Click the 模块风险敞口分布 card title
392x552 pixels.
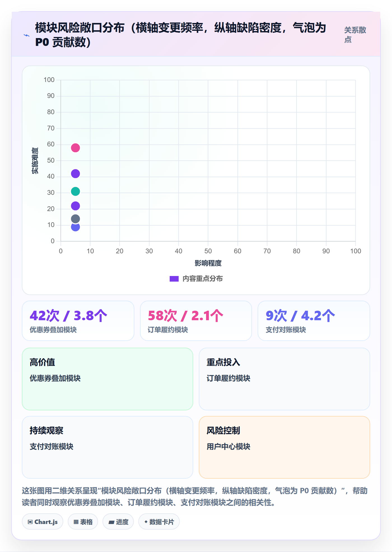coord(181,35)
